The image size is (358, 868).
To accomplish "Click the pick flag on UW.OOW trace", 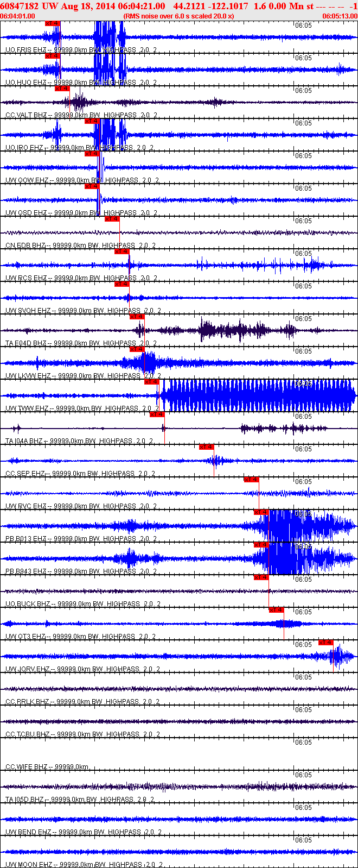I will coord(92,154).
